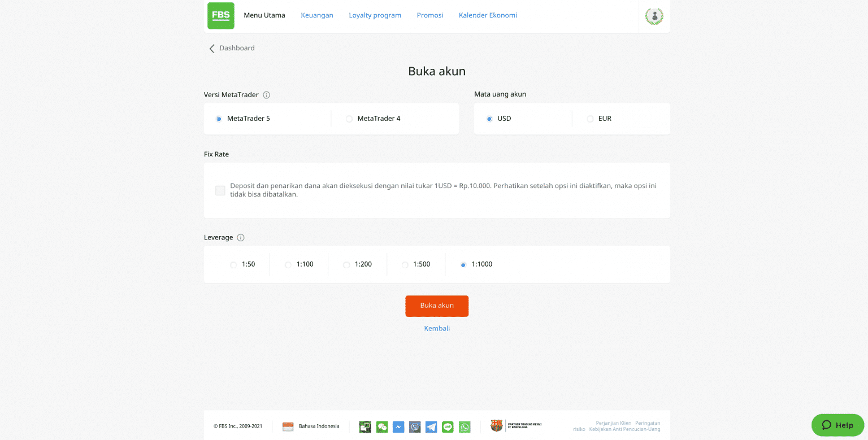This screenshot has height=440, width=868.
Task: Click the Kembali link
Action: pos(437,328)
